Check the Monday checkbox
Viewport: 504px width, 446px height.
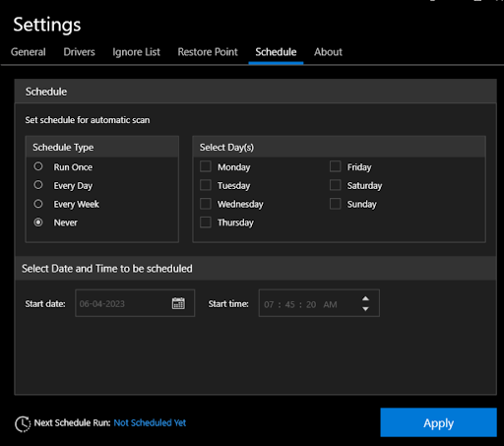tap(206, 166)
